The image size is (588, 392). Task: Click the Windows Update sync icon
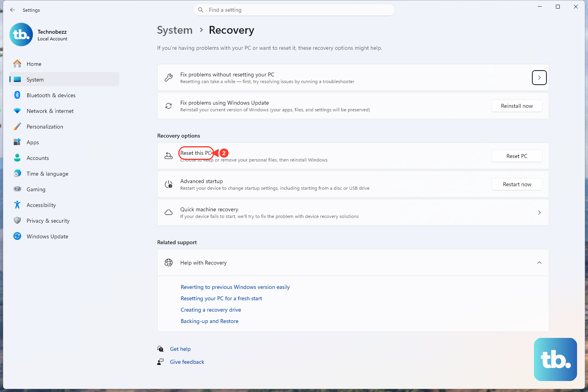pos(17,236)
